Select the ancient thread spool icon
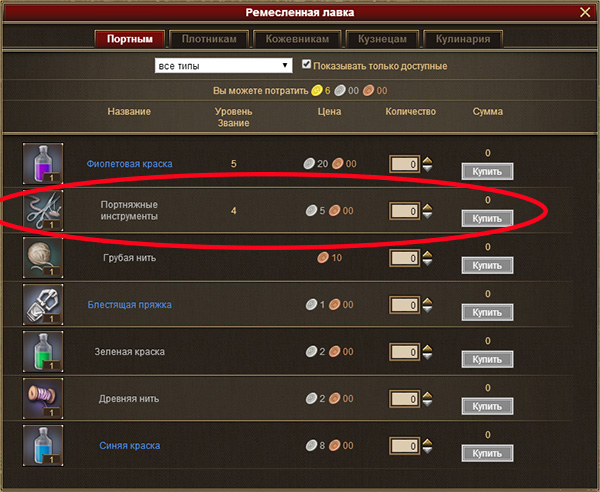600x492 pixels. 43,398
